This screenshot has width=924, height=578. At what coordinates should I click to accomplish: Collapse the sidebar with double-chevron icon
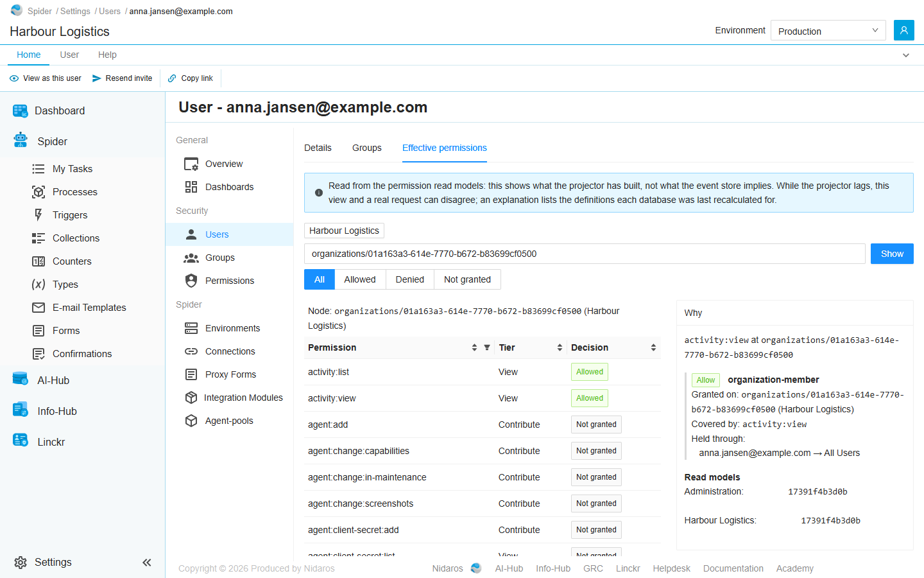click(147, 563)
